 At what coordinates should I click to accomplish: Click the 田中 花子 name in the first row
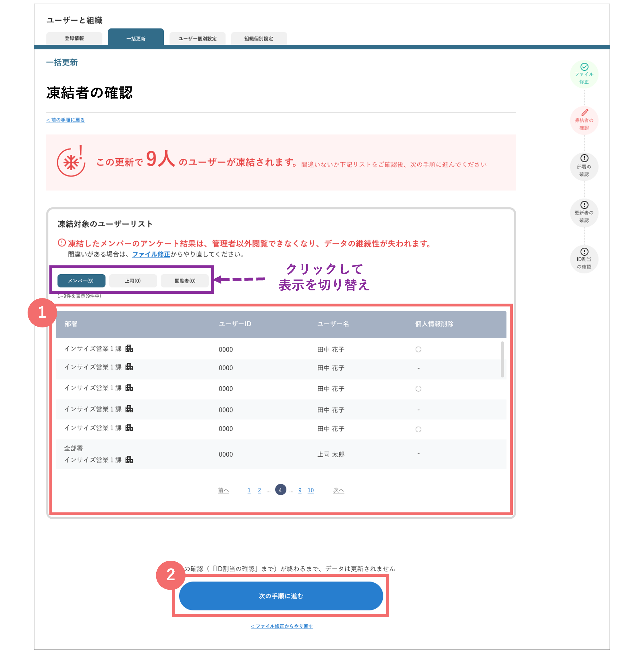[x=331, y=350]
